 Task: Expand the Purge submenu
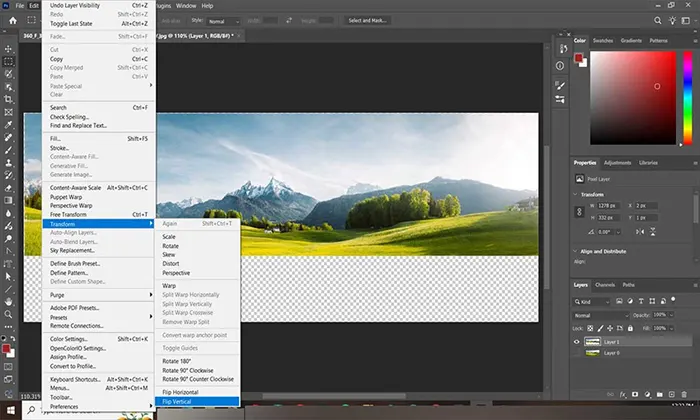[x=99, y=295]
